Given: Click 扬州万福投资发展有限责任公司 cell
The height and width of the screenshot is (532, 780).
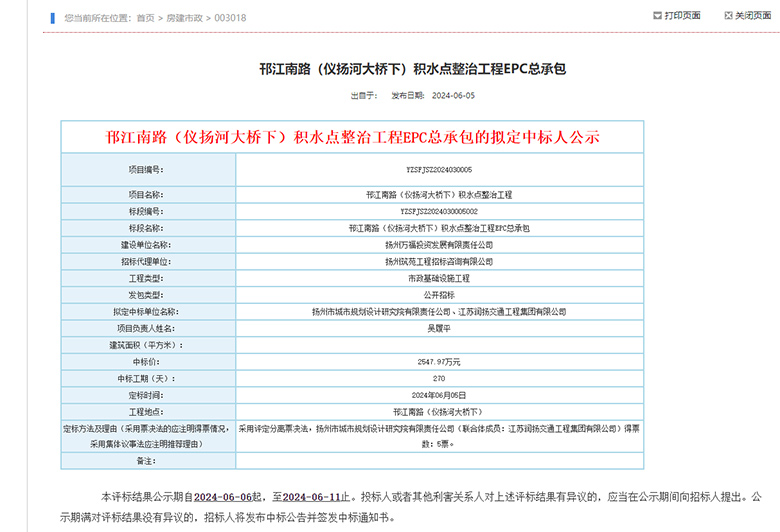Looking at the screenshot, I should pyautogui.click(x=439, y=245).
